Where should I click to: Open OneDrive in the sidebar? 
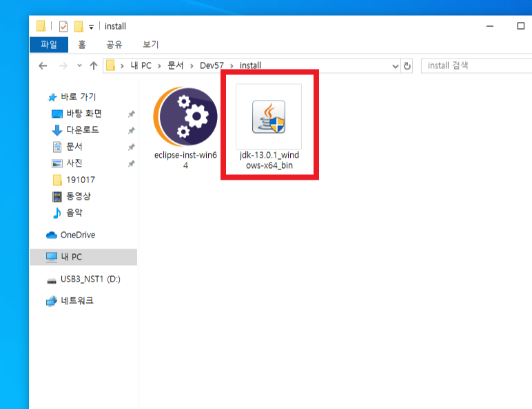click(x=70, y=235)
